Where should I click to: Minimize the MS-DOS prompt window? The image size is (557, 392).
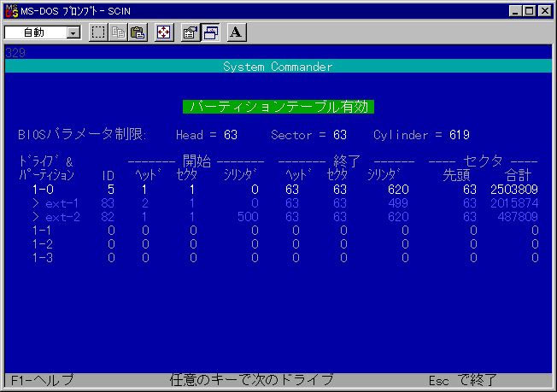[515, 11]
